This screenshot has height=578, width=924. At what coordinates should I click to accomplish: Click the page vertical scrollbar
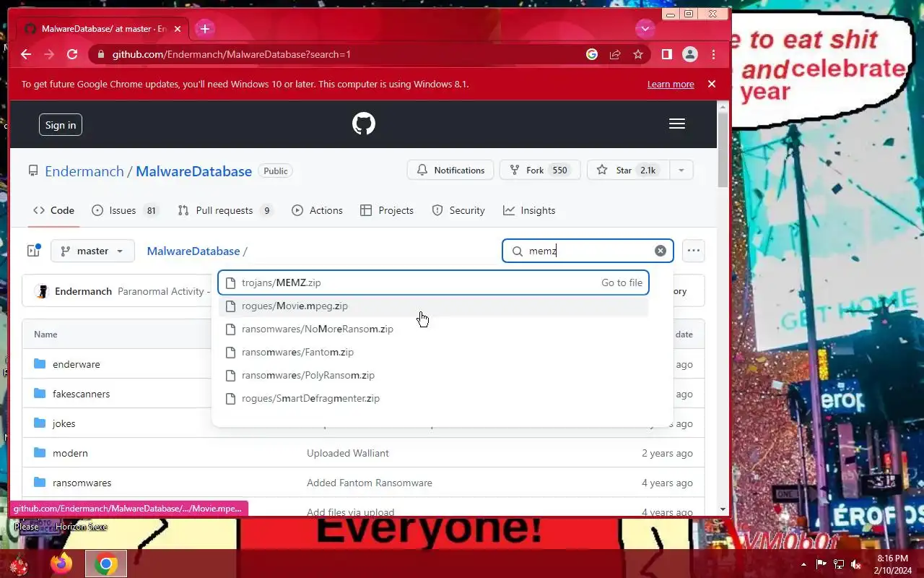pyautogui.click(x=723, y=150)
